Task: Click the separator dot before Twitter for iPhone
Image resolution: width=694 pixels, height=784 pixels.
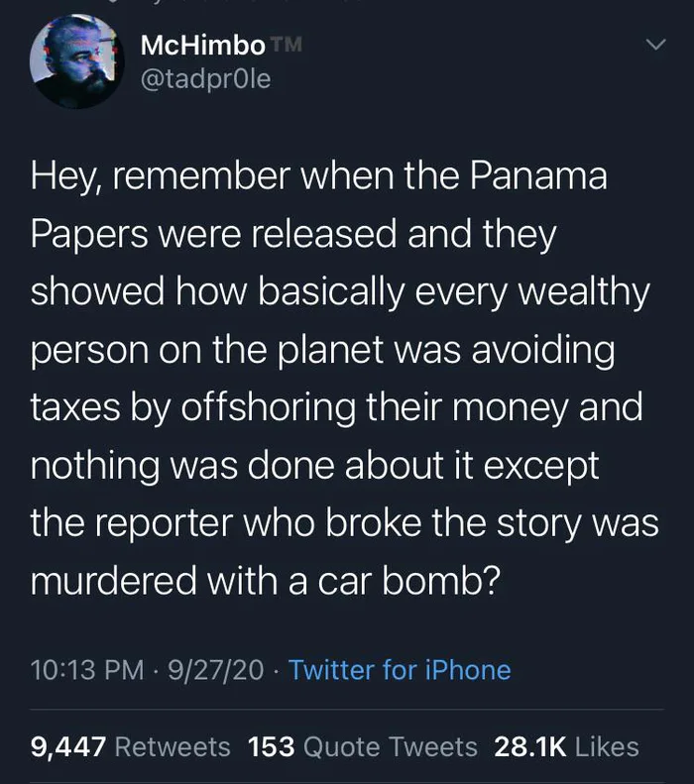Action: [x=276, y=671]
